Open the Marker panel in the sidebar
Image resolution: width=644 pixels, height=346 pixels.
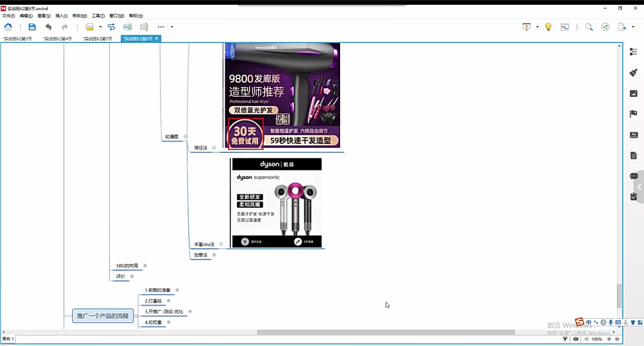(633, 113)
